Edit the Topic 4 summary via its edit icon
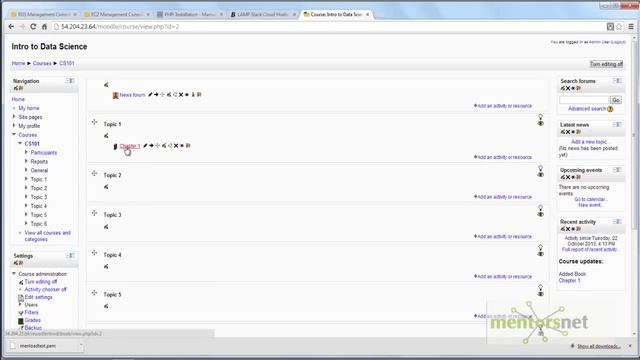This screenshot has height=360, width=640. point(106,266)
